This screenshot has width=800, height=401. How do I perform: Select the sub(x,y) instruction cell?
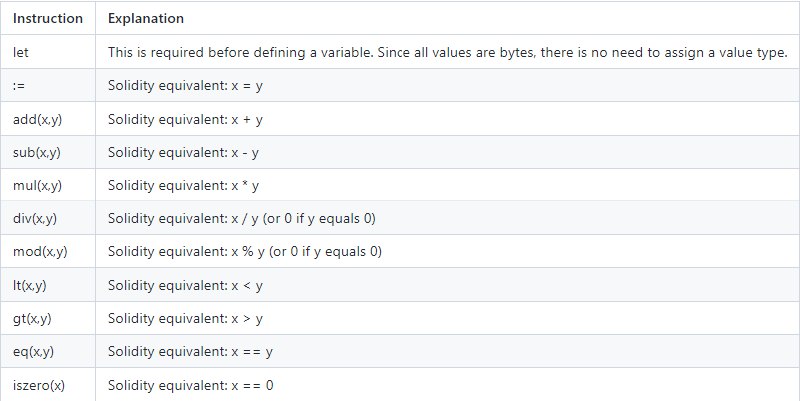[x=38, y=153]
